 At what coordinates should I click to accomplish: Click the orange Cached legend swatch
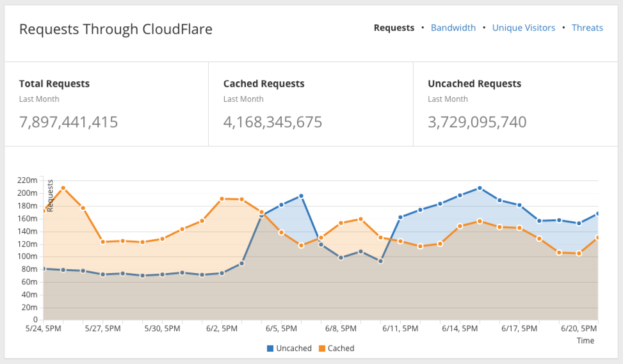[x=321, y=349]
